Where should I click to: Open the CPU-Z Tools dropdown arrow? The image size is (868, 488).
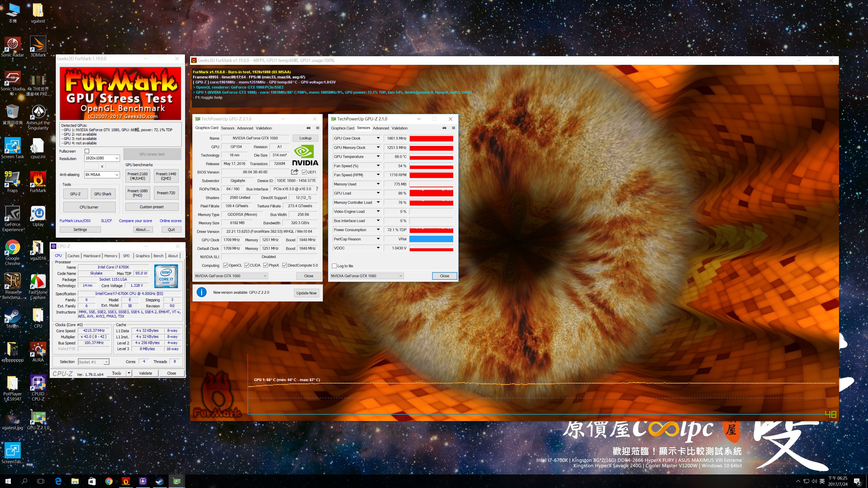[x=129, y=373]
